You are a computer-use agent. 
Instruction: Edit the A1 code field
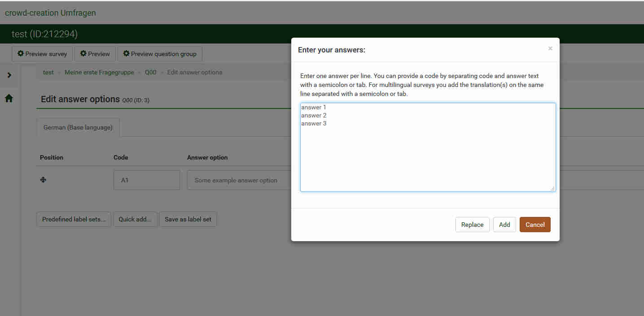pyautogui.click(x=147, y=180)
